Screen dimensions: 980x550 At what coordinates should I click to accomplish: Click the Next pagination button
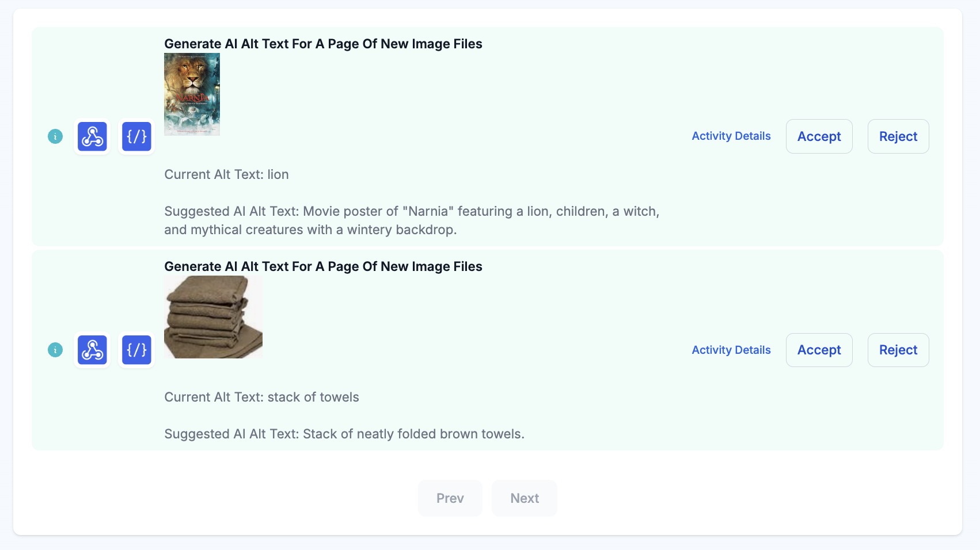coord(525,498)
